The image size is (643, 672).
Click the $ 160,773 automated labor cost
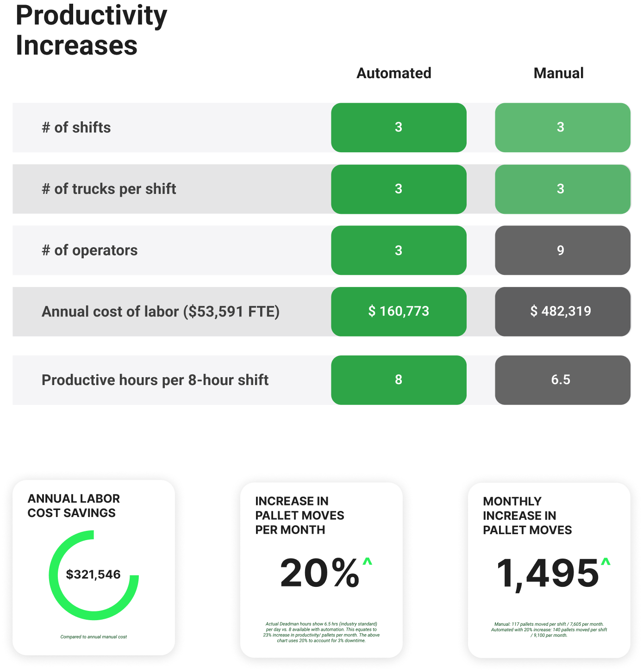click(399, 311)
